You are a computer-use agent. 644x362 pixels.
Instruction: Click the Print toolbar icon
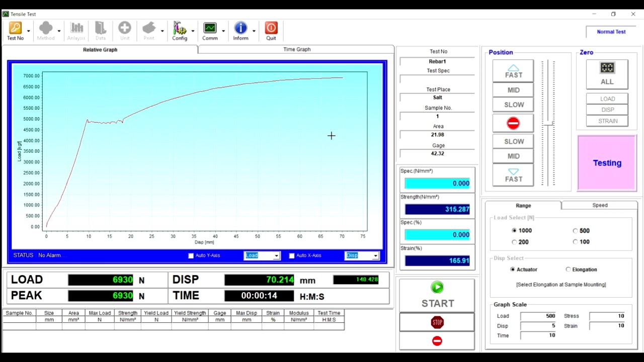(149, 31)
